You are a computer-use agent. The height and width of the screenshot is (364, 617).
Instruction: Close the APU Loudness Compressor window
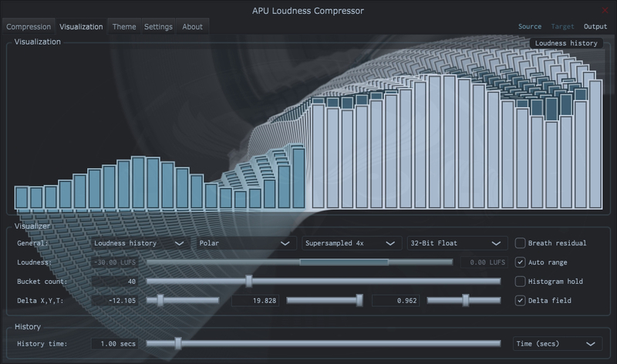605,11
